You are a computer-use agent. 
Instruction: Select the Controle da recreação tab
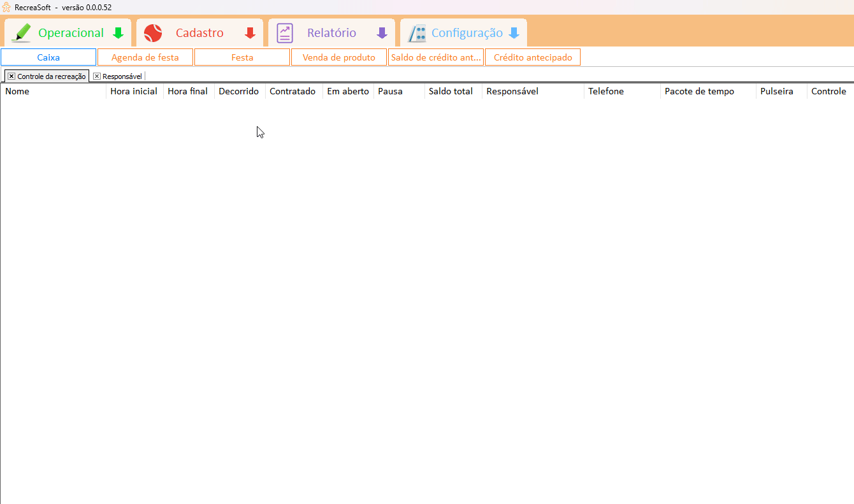[51, 76]
